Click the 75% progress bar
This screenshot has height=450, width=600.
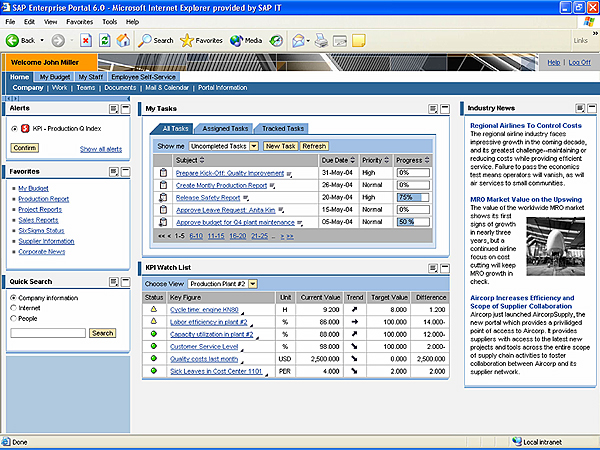click(x=413, y=197)
